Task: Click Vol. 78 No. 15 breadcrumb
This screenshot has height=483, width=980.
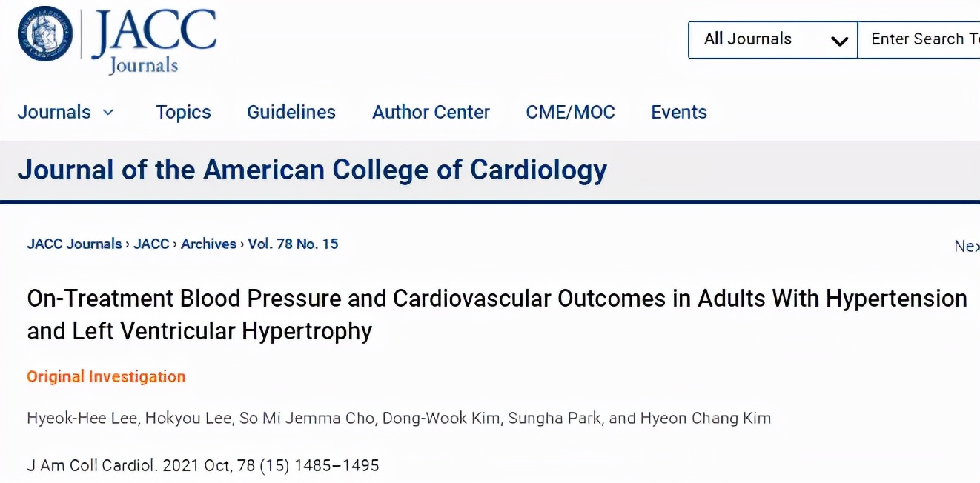Action: (293, 244)
